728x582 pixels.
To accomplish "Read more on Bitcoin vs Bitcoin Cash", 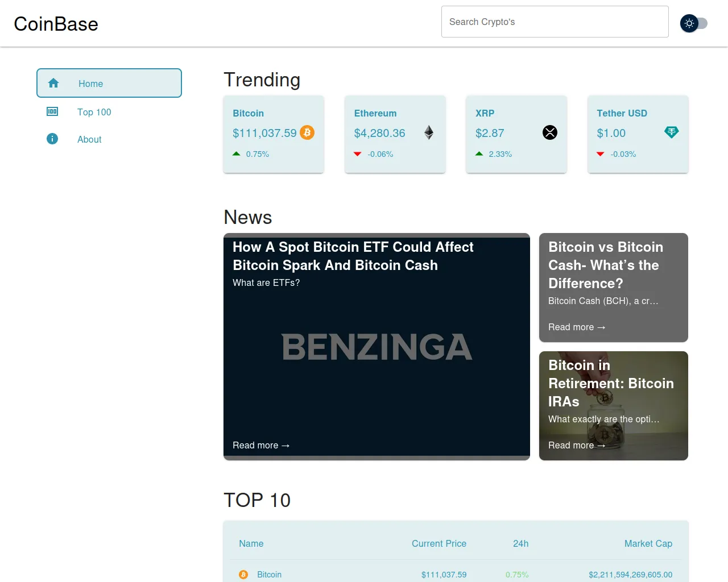I will (x=577, y=327).
